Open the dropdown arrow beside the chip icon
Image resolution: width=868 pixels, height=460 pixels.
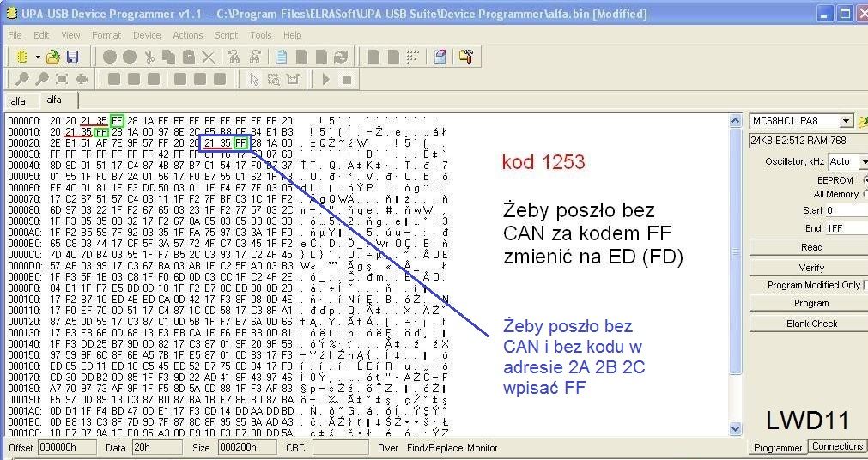click(x=38, y=57)
